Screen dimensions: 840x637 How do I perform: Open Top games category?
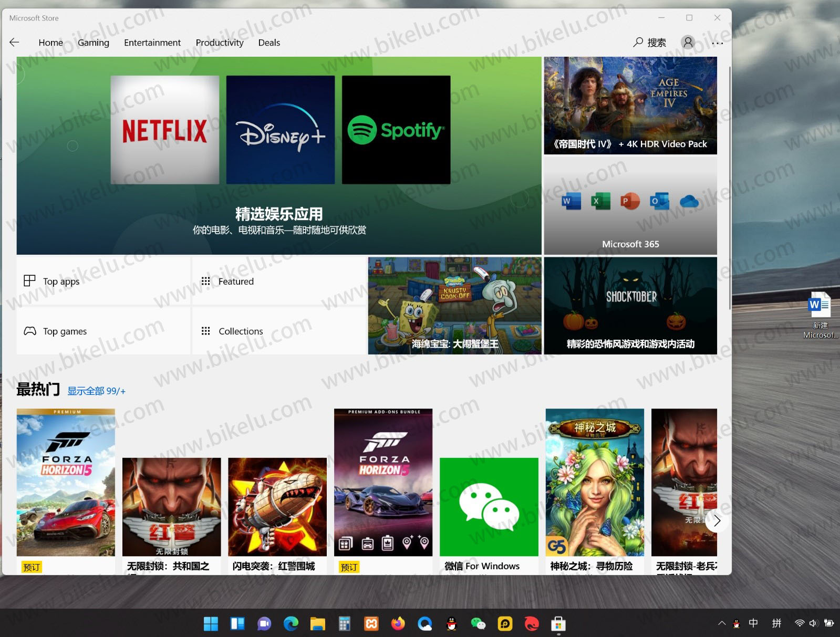click(x=103, y=331)
